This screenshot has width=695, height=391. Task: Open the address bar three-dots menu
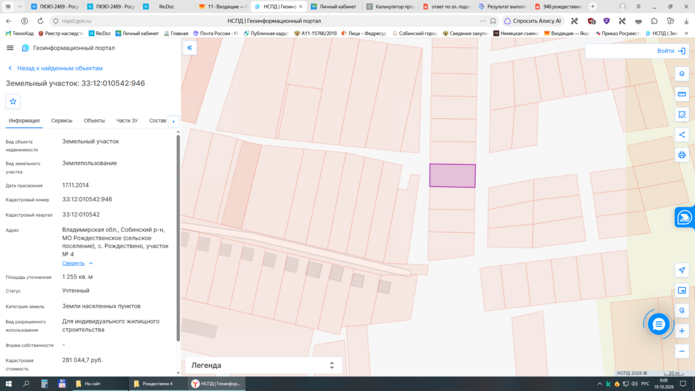[482, 21]
